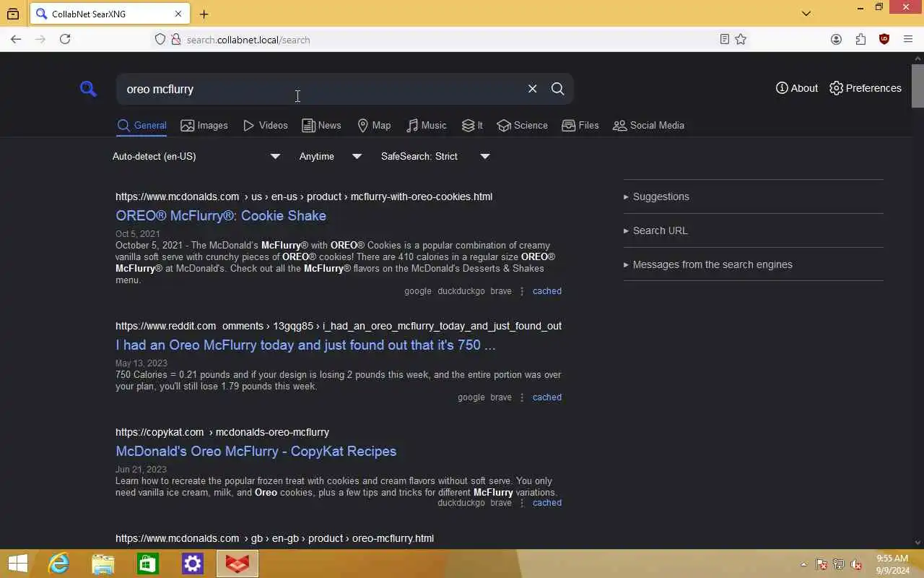Reload the current page

point(65,40)
